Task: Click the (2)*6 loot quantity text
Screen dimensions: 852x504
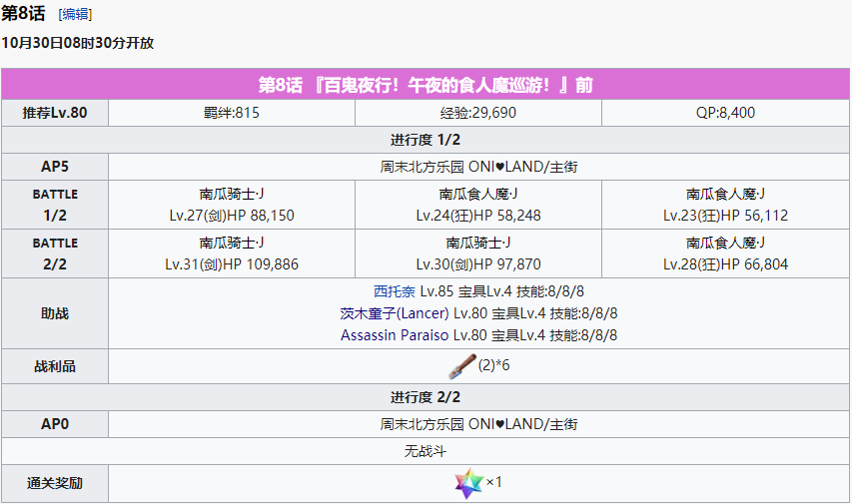Action: tap(494, 365)
